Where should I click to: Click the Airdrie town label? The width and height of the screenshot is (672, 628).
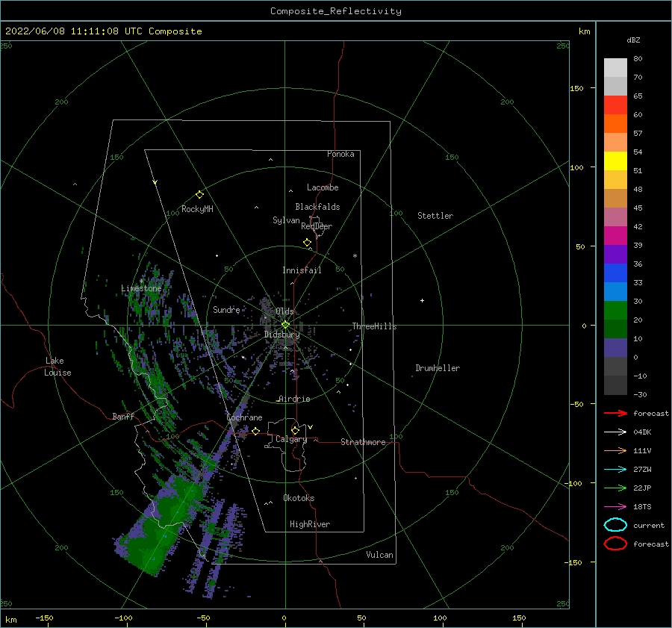tap(294, 399)
